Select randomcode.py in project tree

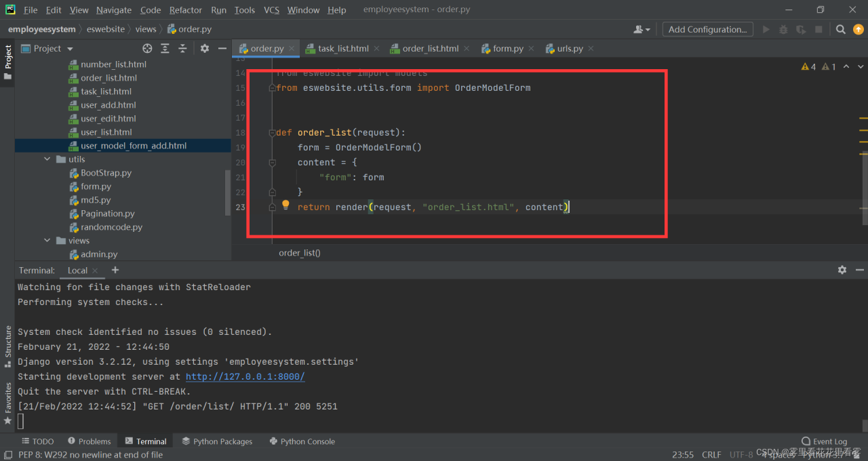point(106,227)
